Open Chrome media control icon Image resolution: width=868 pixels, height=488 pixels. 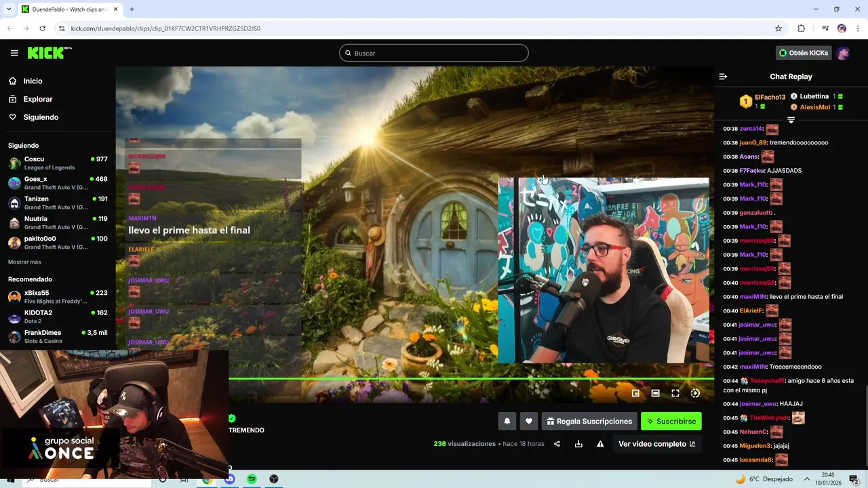click(x=825, y=28)
